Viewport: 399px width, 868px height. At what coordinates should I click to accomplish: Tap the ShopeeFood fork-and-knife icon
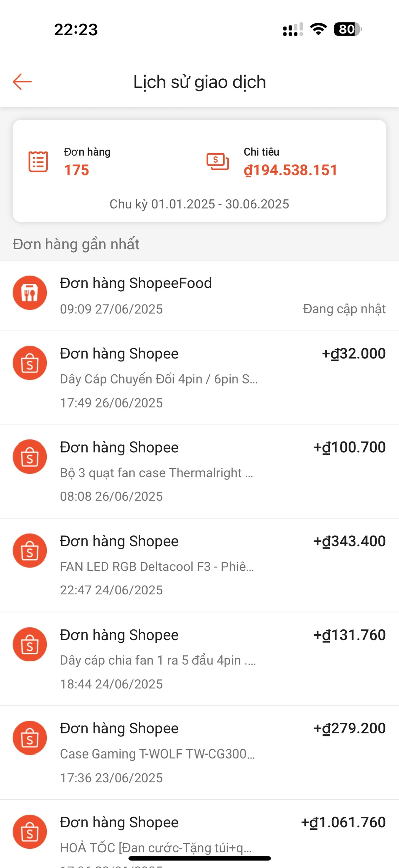click(30, 293)
